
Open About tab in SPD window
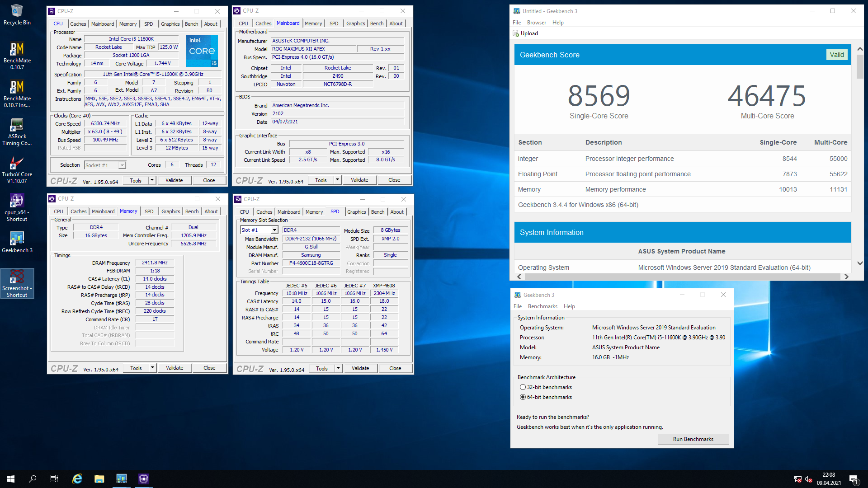coord(397,212)
